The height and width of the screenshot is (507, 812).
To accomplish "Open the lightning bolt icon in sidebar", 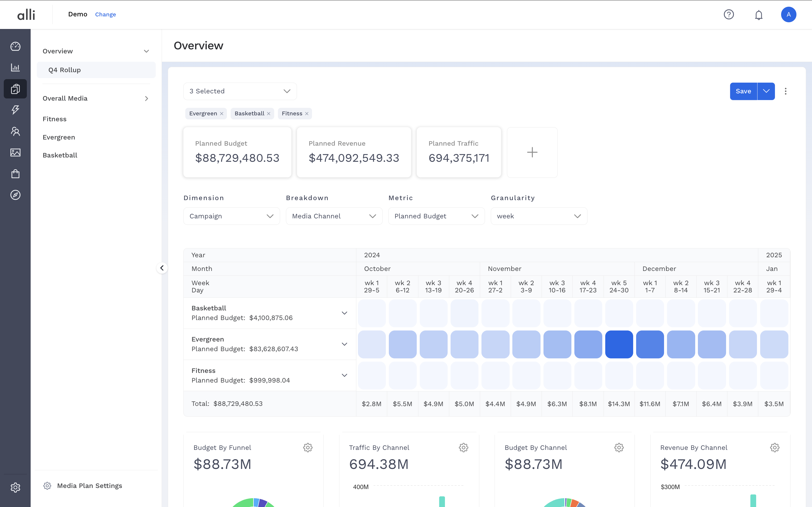I will [15, 110].
